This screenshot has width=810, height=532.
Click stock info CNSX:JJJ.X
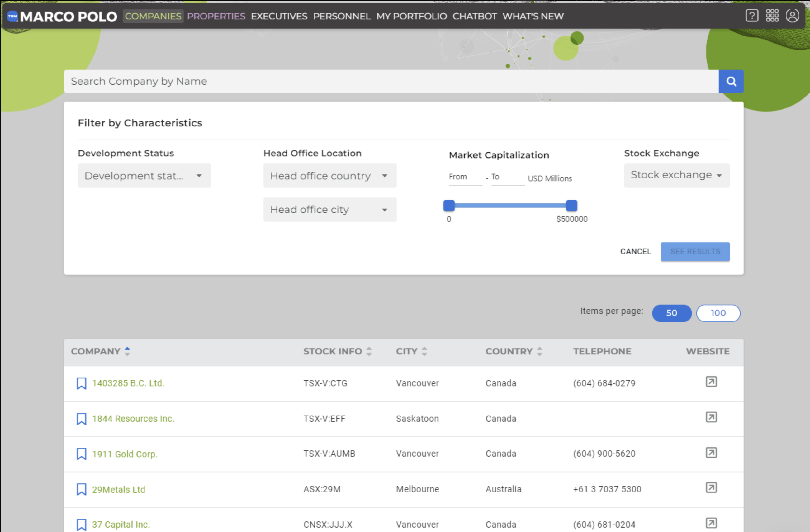tap(328, 525)
